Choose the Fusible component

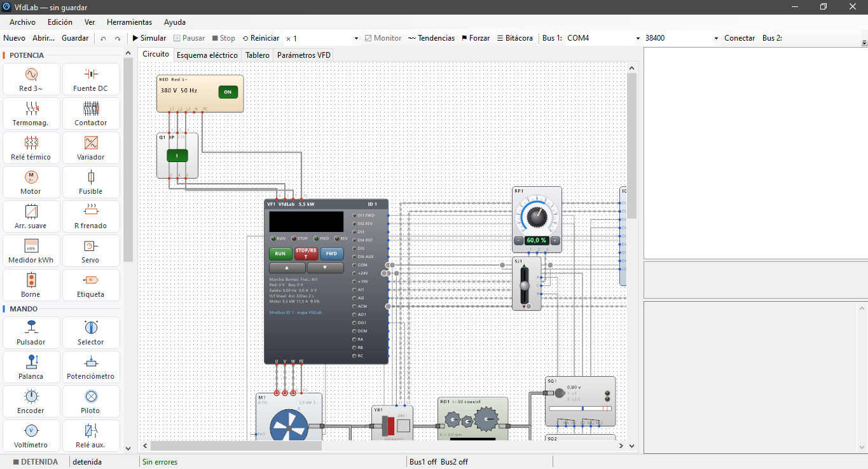tap(91, 182)
